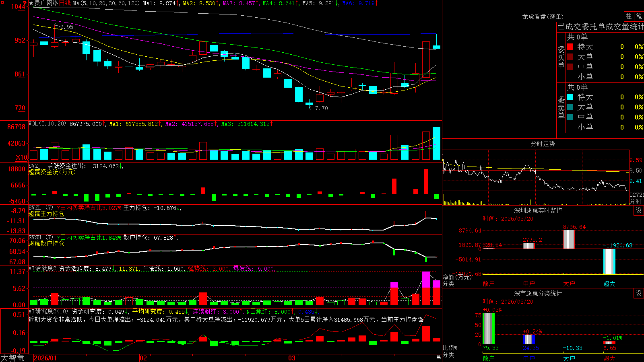The height and width of the screenshot is (362, 644).
Task: Toggle the 柱 bar view button
Action: pos(629,16)
